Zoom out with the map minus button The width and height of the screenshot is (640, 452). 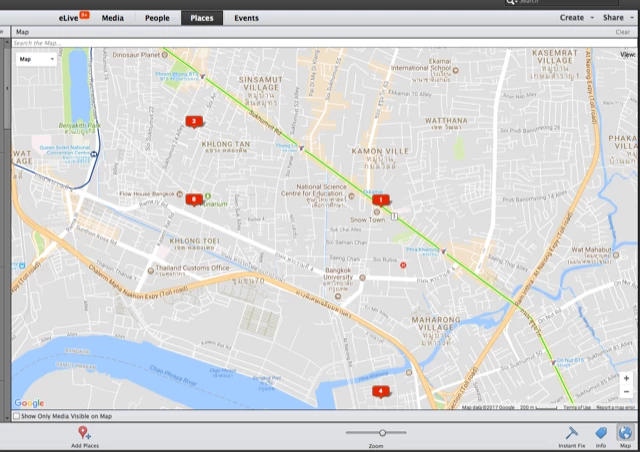pyautogui.click(x=626, y=392)
